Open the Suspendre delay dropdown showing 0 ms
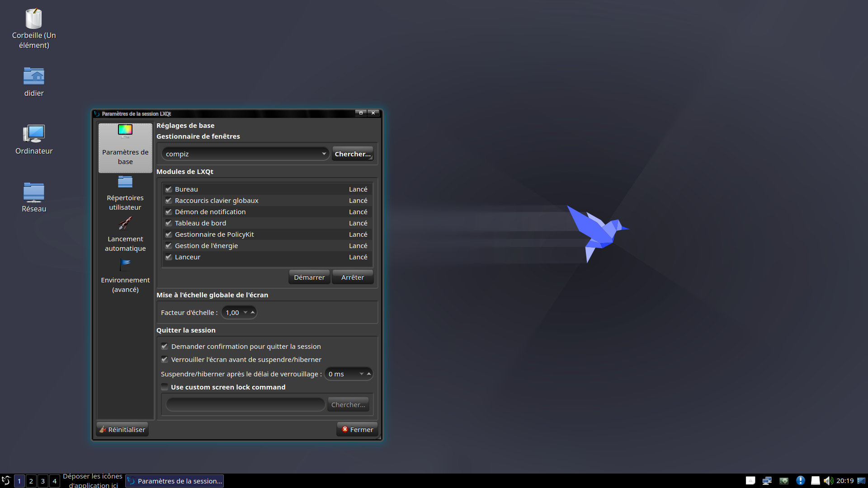This screenshot has height=488, width=868. click(x=348, y=374)
